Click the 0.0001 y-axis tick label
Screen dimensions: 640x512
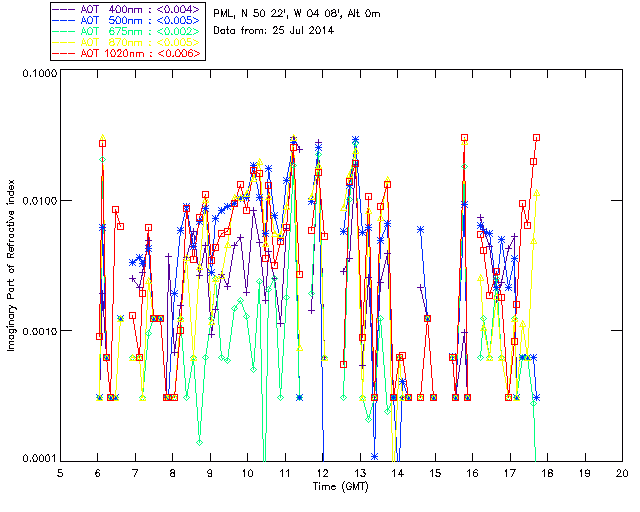(x=39, y=459)
